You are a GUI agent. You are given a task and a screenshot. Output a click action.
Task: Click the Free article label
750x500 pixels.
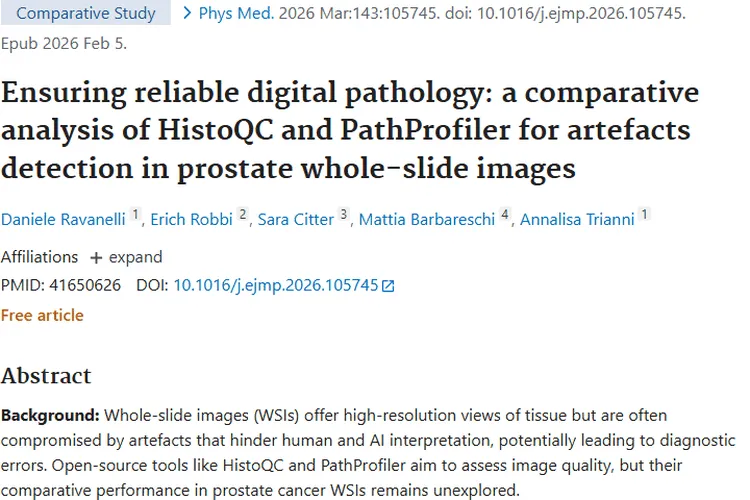click(42, 316)
